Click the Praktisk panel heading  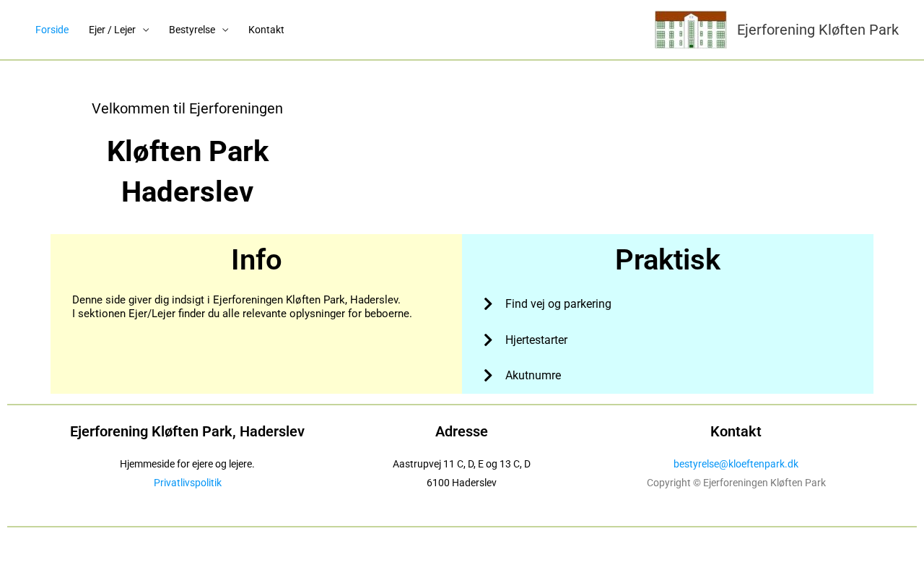coord(668,260)
